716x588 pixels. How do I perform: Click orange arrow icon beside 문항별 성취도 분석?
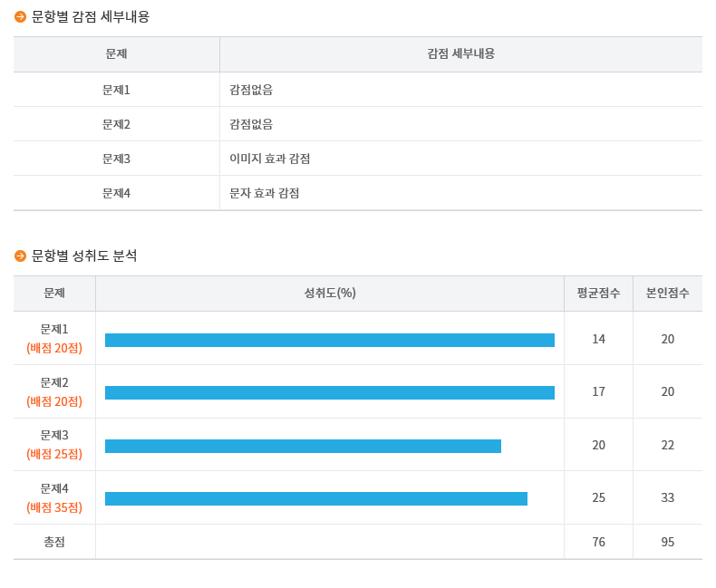pyautogui.click(x=21, y=255)
